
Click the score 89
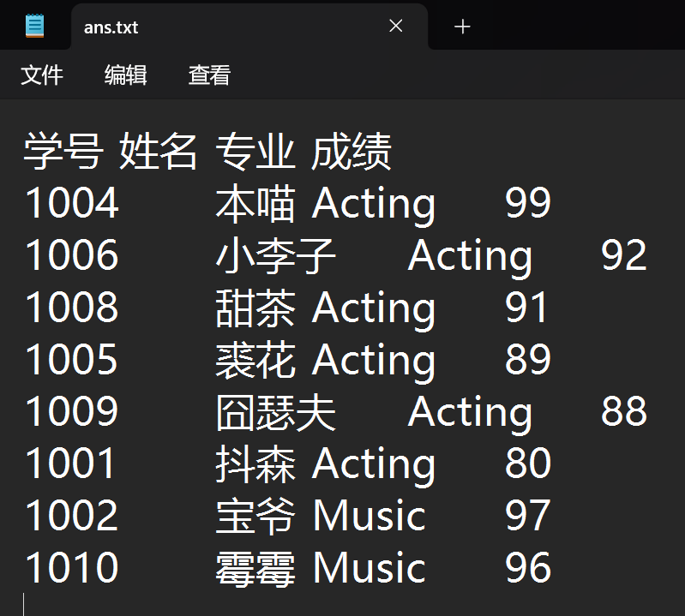(528, 359)
